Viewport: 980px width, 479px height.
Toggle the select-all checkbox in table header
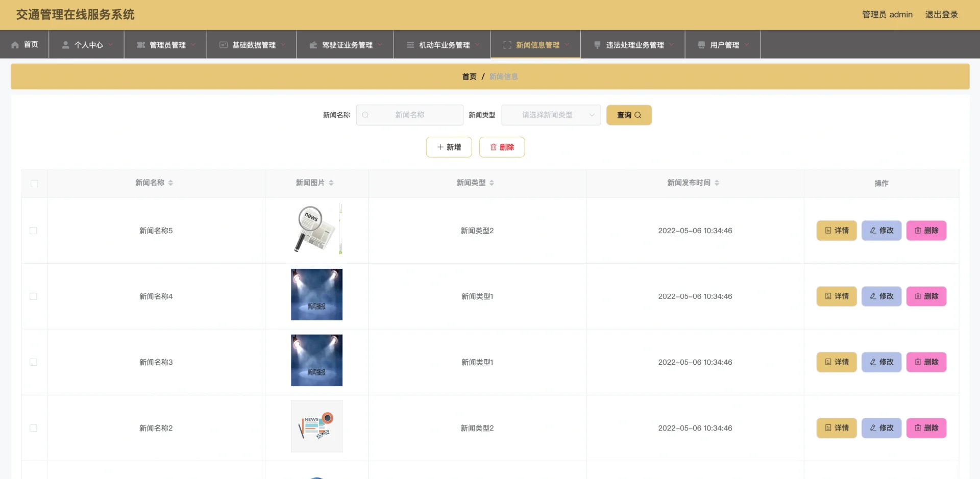tap(34, 184)
